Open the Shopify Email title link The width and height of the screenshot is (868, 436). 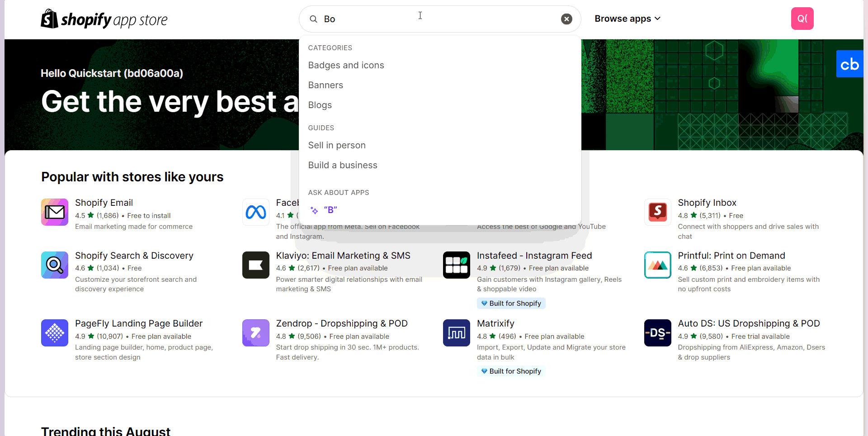click(x=104, y=203)
